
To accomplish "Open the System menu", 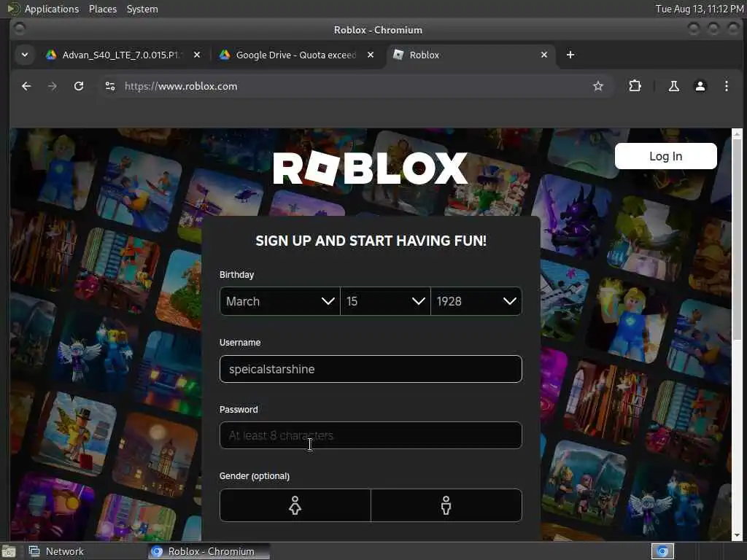I will 142,9.
